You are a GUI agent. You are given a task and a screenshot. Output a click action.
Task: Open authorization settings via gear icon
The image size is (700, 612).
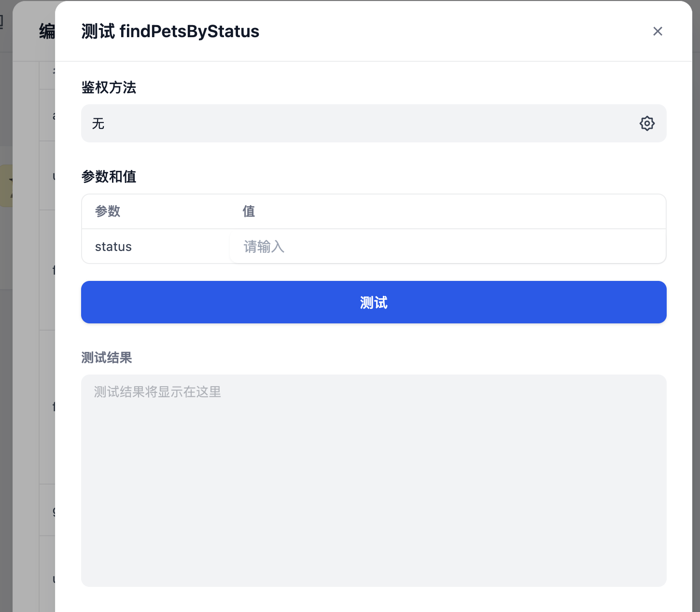pyautogui.click(x=647, y=124)
